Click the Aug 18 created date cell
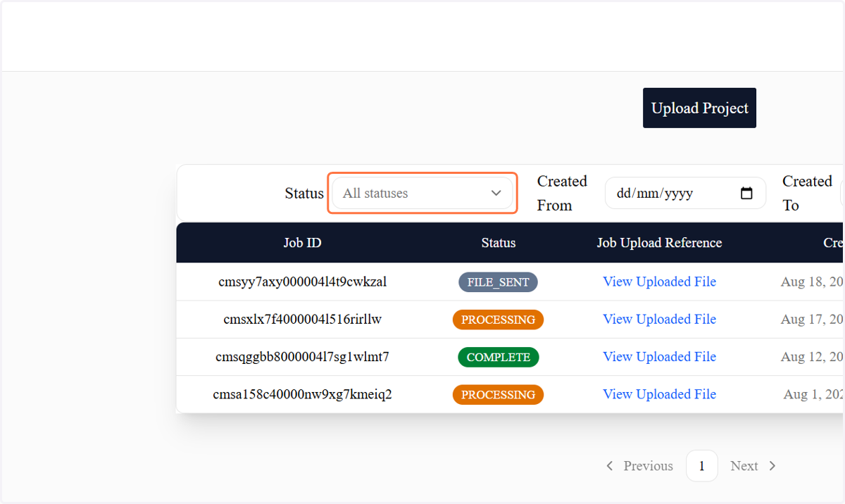Image resolution: width=845 pixels, height=504 pixels. (x=813, y=282)
